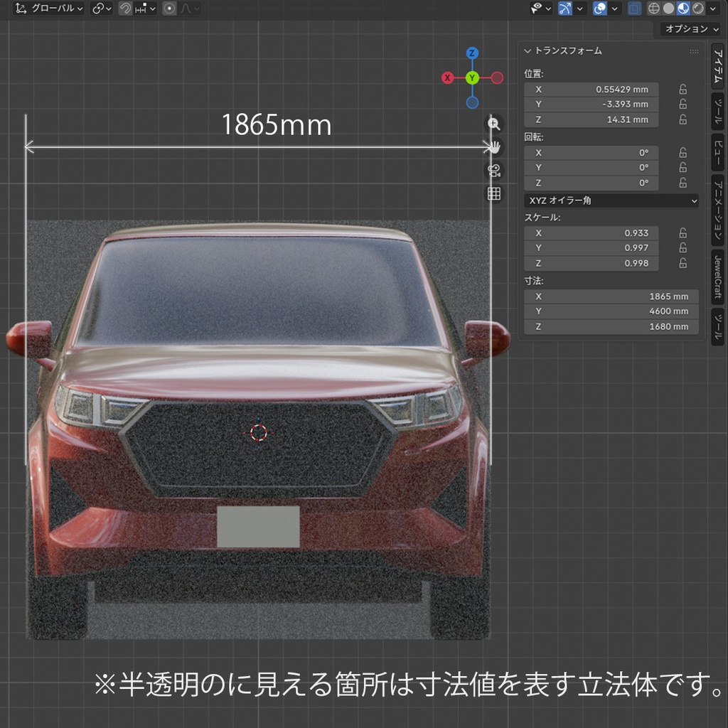
Task: Click the scale X field 0.933
Action: 591,232
